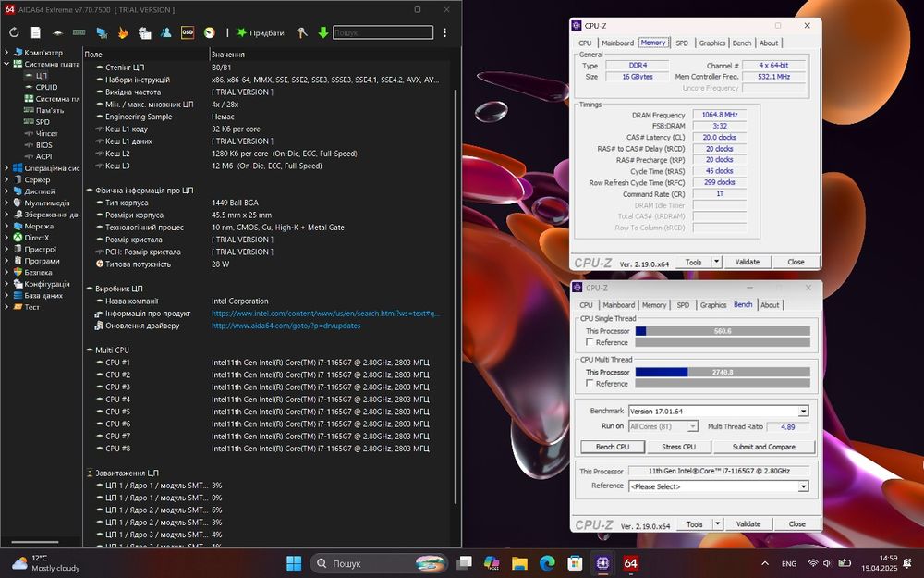Click Submit and Compare button
924x578 pixels.
[x=764, y=447]
